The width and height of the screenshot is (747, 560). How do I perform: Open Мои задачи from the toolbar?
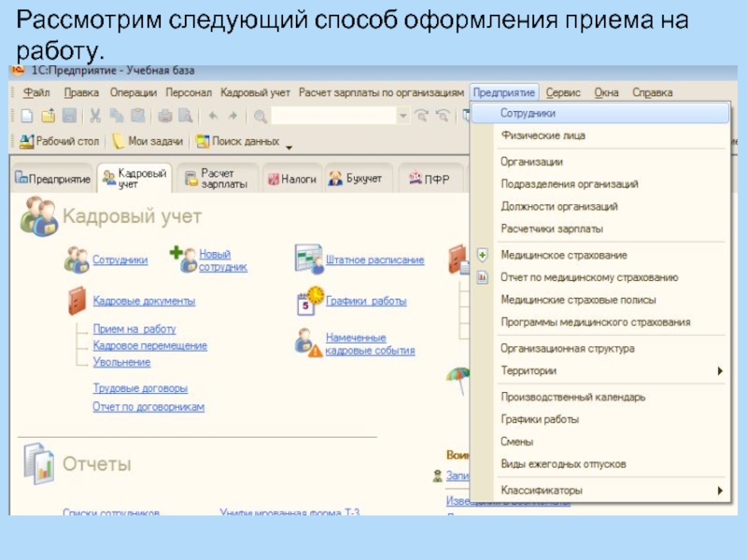click(x=148, y=142)
